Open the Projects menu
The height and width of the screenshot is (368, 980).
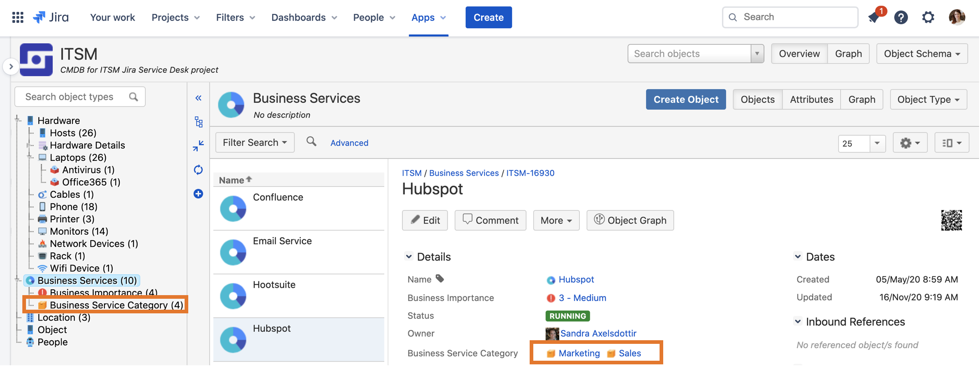(175, 17)
